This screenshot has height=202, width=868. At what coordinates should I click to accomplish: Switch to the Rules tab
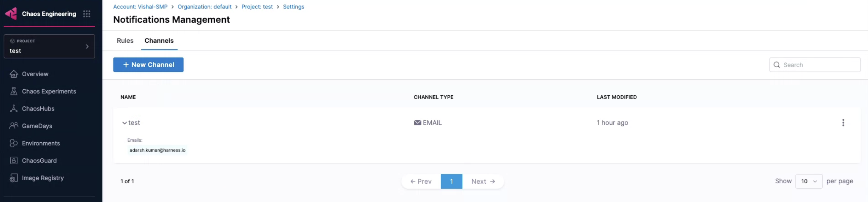(125, 41)
